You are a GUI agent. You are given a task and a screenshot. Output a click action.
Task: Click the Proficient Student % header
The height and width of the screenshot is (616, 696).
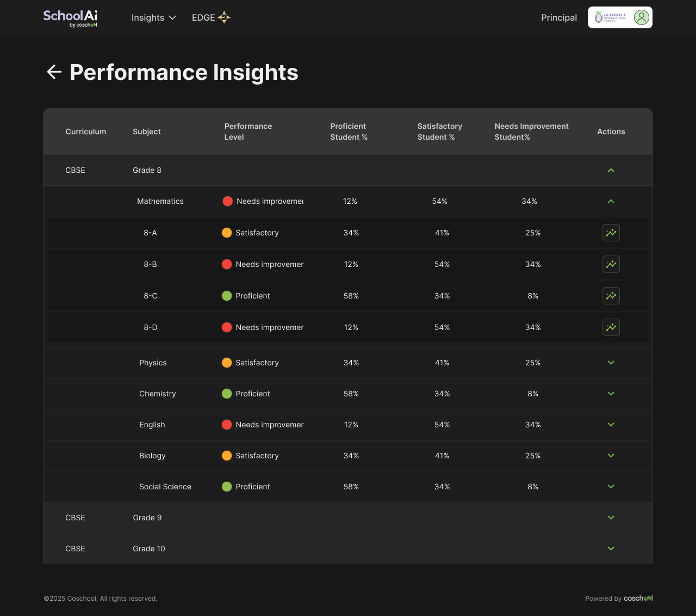click(349, 132)
